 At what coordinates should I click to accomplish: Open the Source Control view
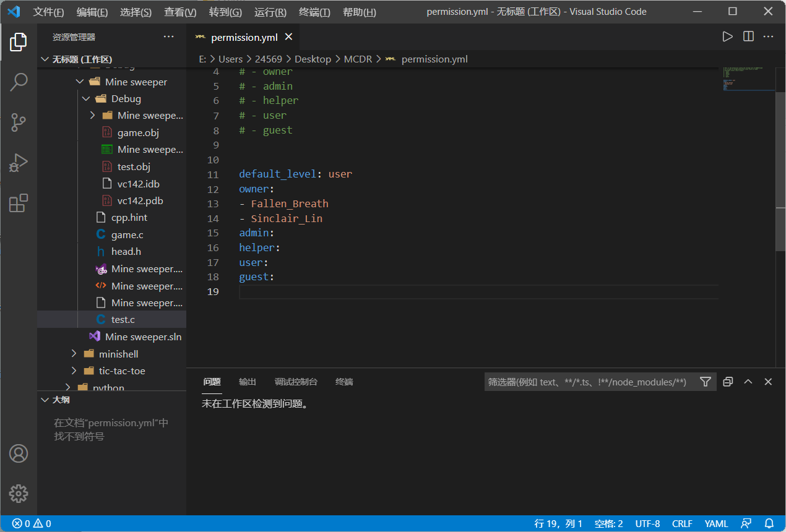tap(19, 122)
